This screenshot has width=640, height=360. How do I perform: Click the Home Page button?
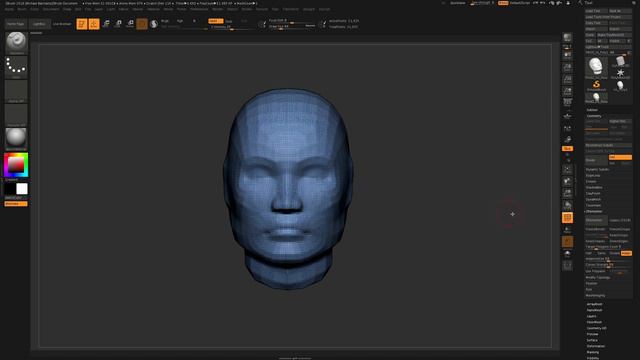coord(16,24)
